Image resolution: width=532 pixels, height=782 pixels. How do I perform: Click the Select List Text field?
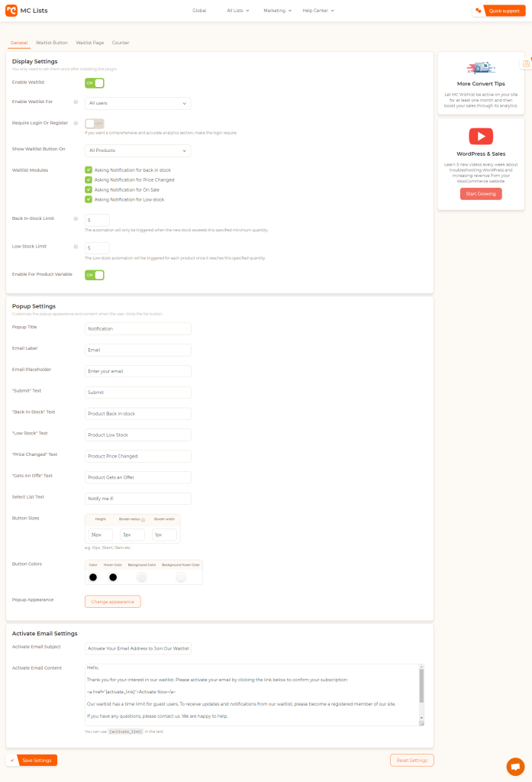[x=137, y=499]
